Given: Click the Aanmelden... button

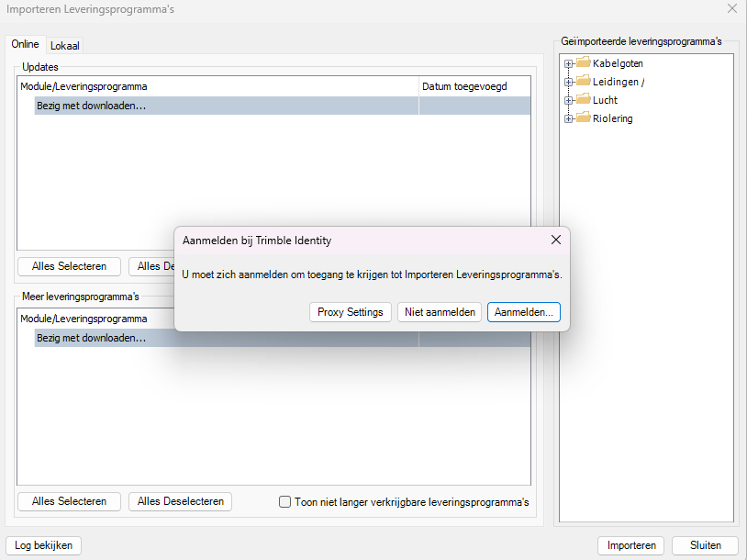Looking at the screenshot, I should [524, 312].
